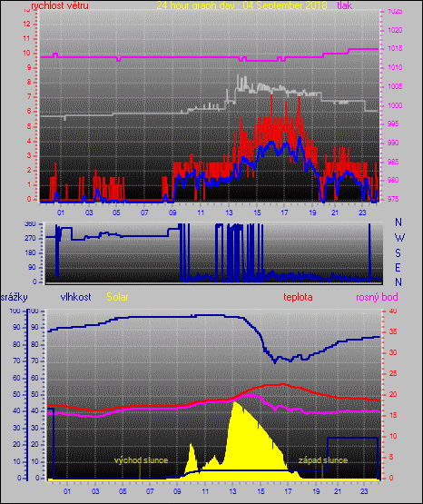Click hour 17 on bottom graph axis
423x504 pixels.
click(288, 491)
